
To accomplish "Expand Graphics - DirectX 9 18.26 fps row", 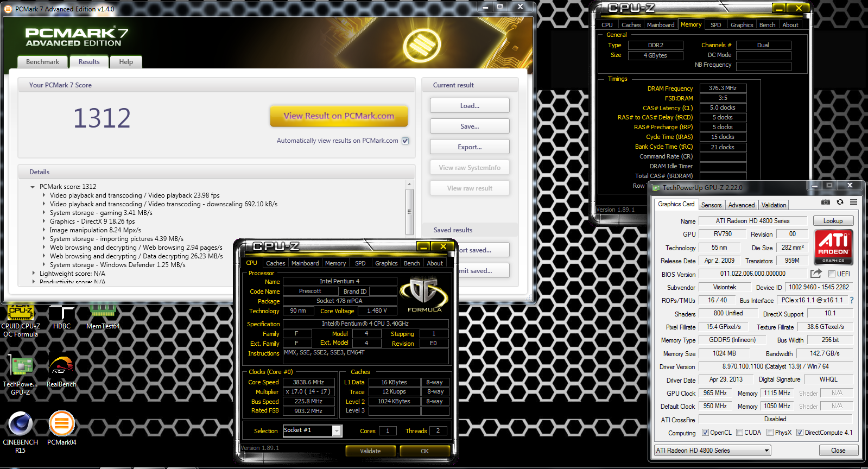I will (x=44, y=221).
